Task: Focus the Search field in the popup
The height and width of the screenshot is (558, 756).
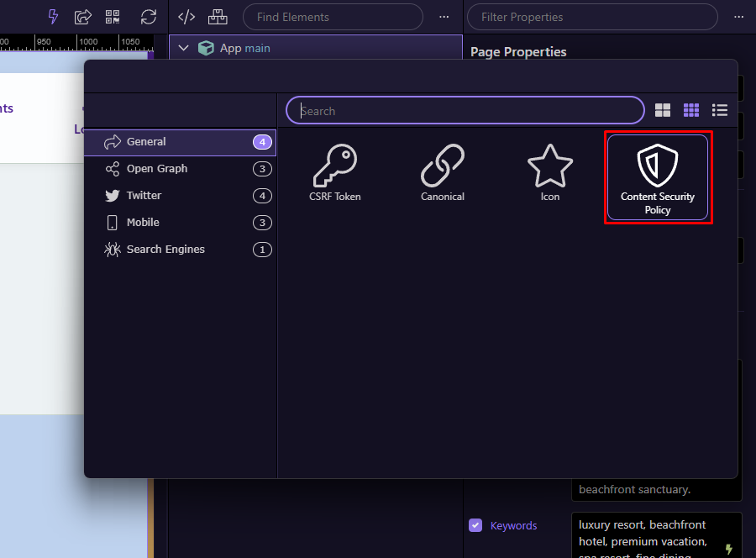Action: 466,111
